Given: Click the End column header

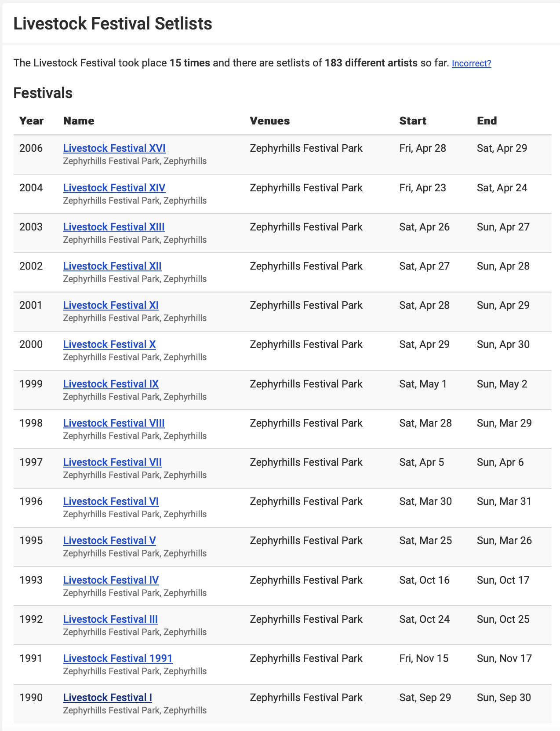Looking at the screenshot, I should point(487,121).
